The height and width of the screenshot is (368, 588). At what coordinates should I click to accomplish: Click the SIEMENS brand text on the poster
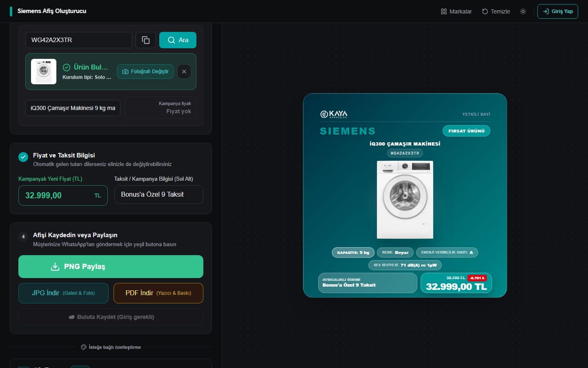pyautogui.click(x=347, y=131)
